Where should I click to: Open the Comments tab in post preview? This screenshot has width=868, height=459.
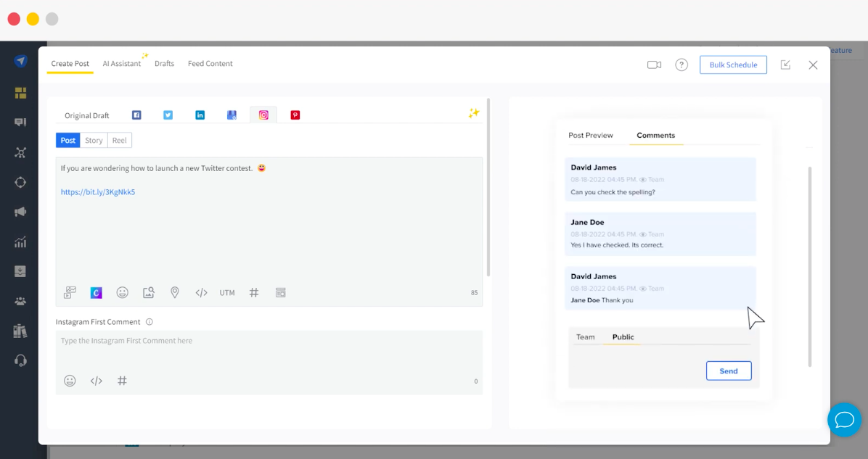pyautogui.click(x=656, y=135)
